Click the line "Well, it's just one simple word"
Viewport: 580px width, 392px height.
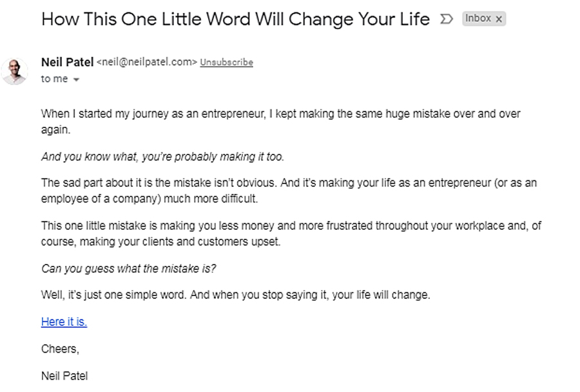[x=235, y=295]
